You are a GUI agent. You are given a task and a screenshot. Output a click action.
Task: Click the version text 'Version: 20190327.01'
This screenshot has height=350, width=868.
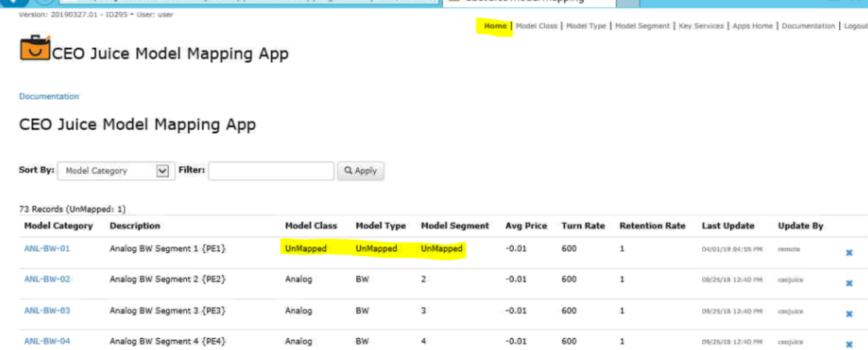click(58, 15)
